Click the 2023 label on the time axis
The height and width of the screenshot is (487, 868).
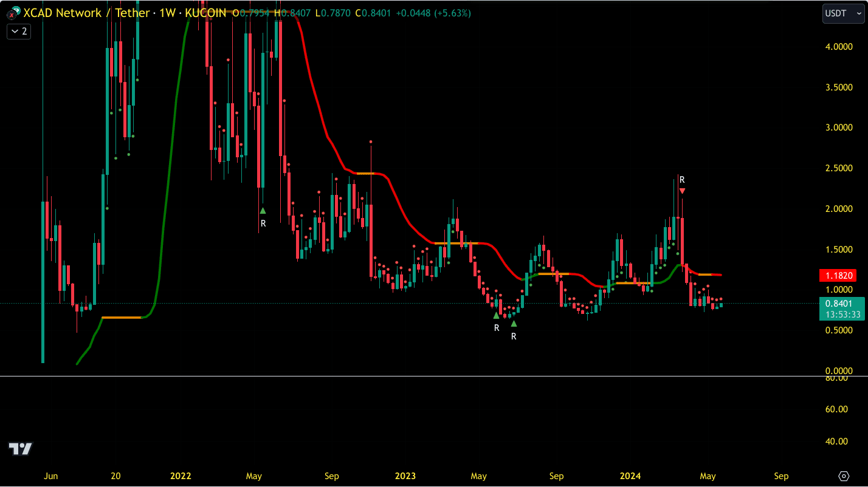(405, 476)
